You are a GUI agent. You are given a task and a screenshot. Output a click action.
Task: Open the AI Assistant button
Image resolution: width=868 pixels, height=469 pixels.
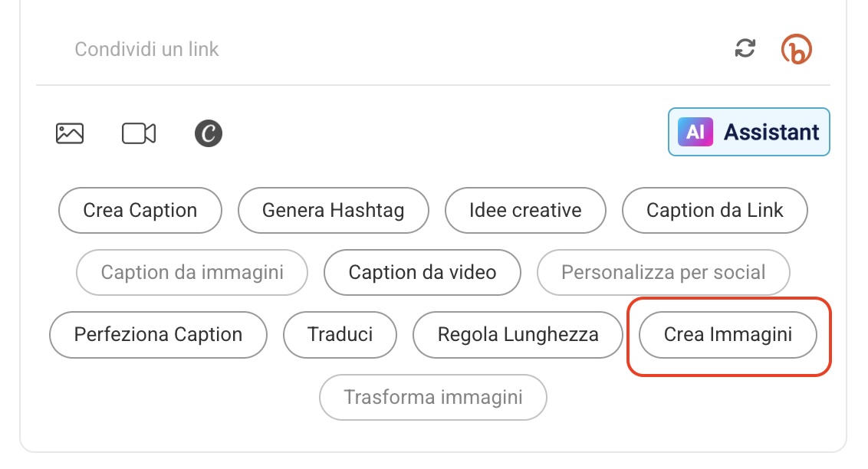(x=749, y=133)
